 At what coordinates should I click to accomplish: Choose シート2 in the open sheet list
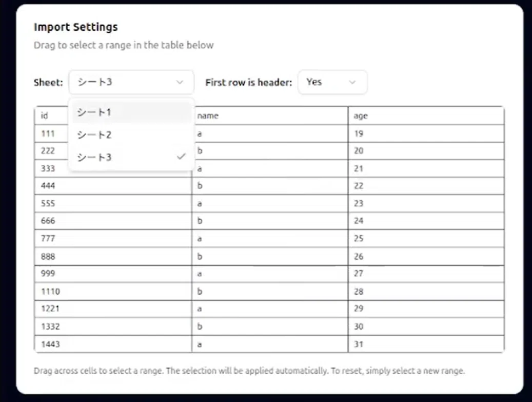[x=131, y=135]
